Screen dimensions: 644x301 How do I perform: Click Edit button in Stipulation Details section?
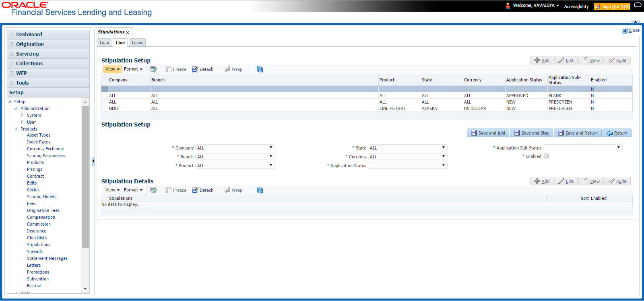click(x=566, y=181)
